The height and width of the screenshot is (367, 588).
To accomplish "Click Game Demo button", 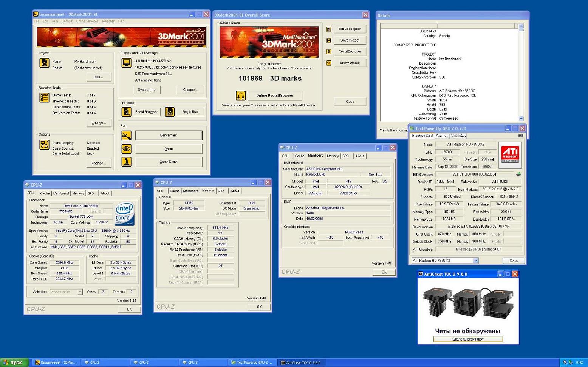I will tap(169, 162).
